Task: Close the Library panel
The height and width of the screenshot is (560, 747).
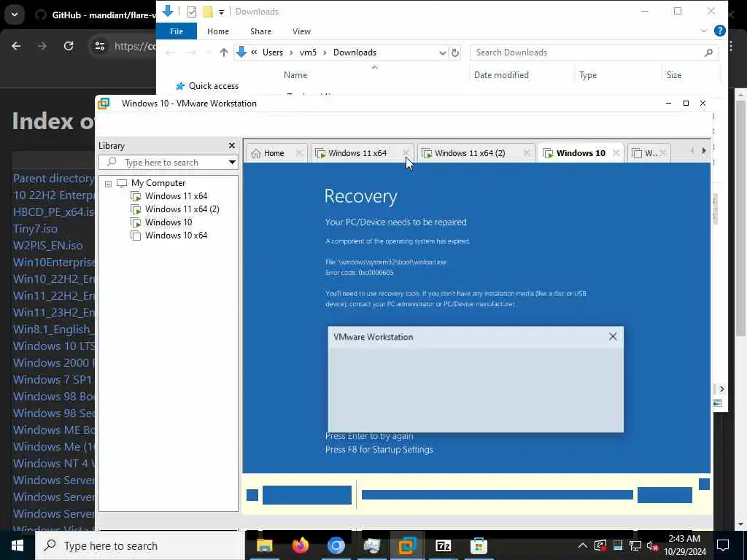Action: [231, 146]
